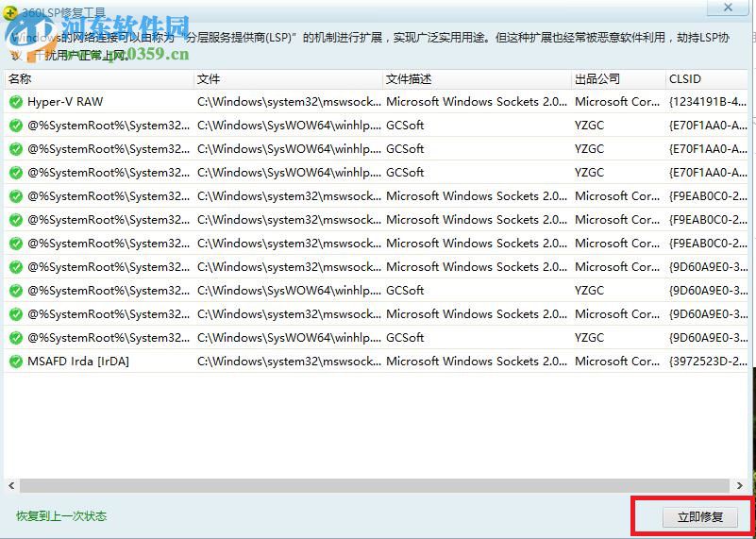Sort by the CLSID column header

(707, 79)
